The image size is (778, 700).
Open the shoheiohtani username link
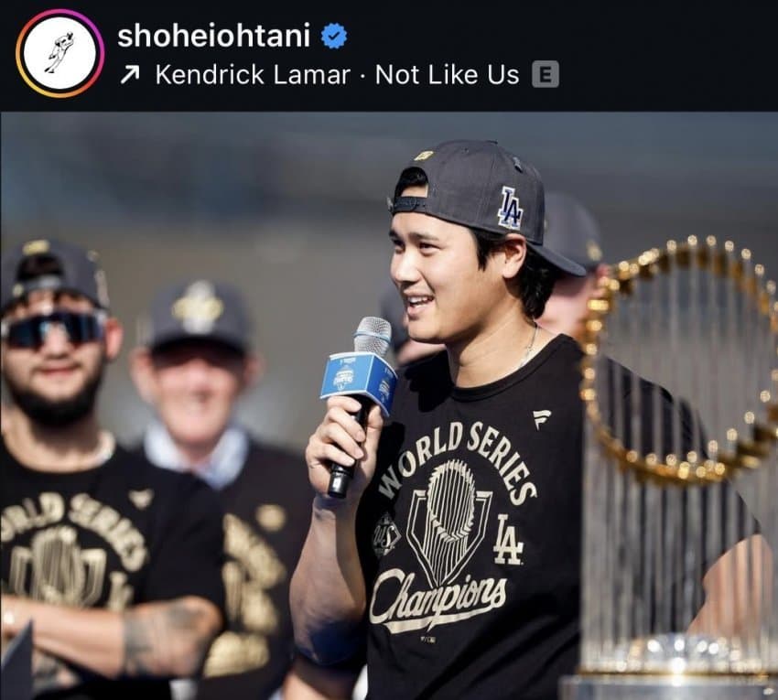tap(214, 36)
